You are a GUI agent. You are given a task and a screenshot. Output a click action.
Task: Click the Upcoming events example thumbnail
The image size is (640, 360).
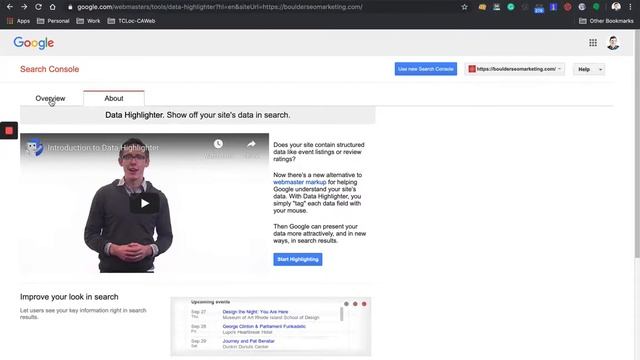pyautogui.click(x=271, y=326)
